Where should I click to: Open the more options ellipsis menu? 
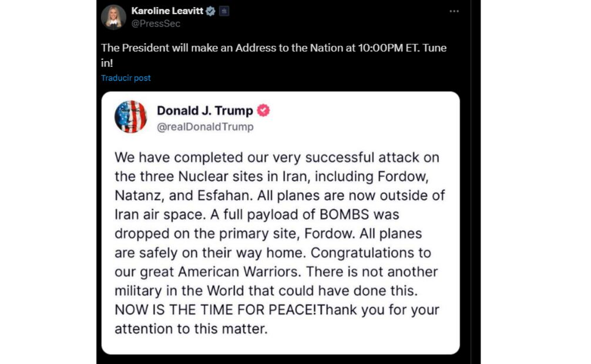454,11
